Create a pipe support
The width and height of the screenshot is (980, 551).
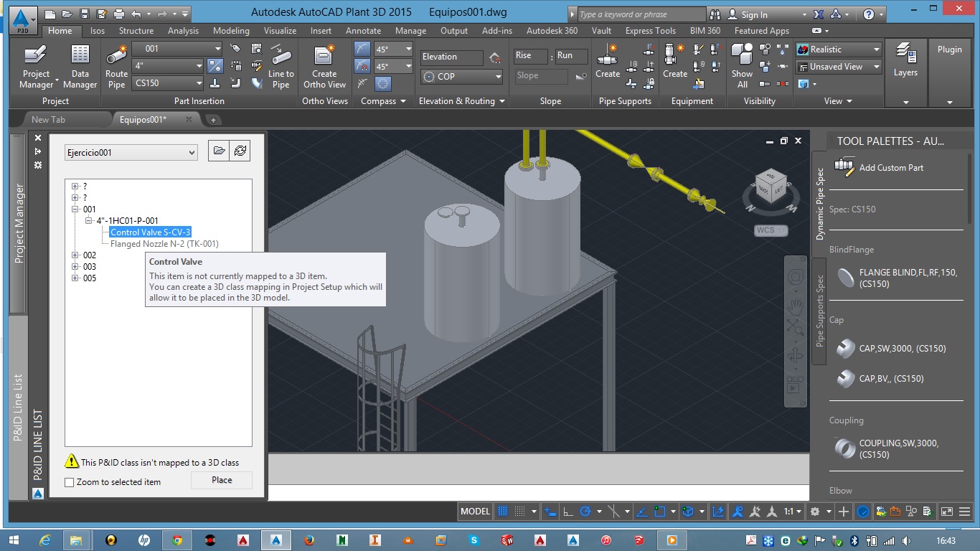click(608, 62)
